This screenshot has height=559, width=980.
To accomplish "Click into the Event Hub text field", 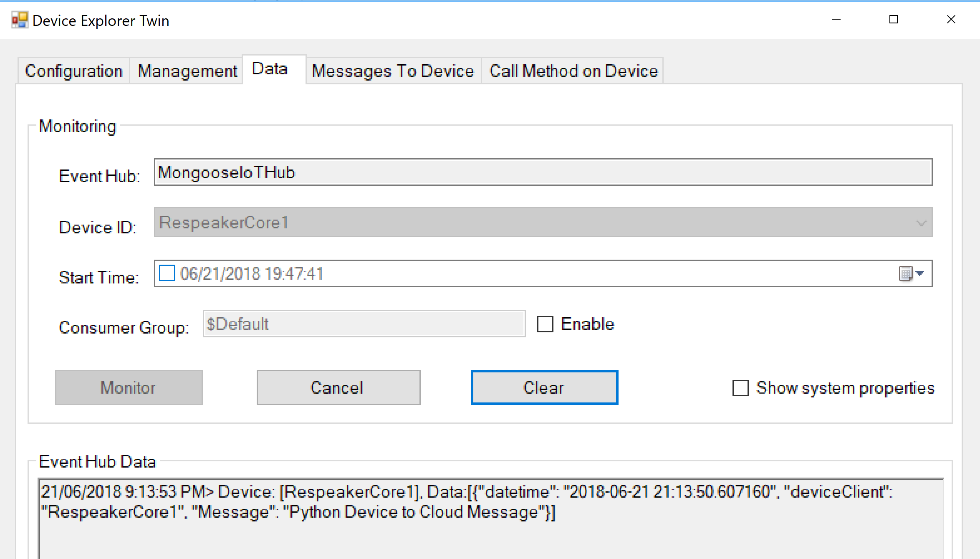I will tap(543, 172).
